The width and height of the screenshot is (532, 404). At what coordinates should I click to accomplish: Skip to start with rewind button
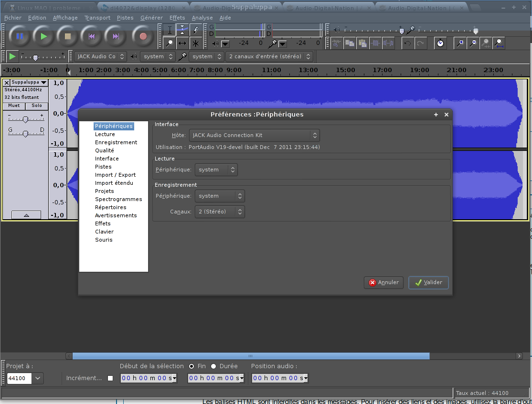click(x=92, y=36)
